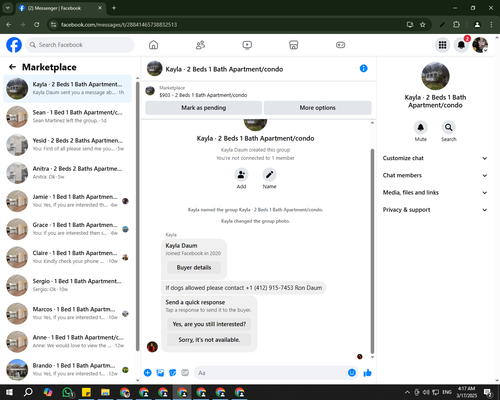Open the Anitra 2 Beds 2 Baths conversation
The image size is (500, 400).
[x=68, y=173]
